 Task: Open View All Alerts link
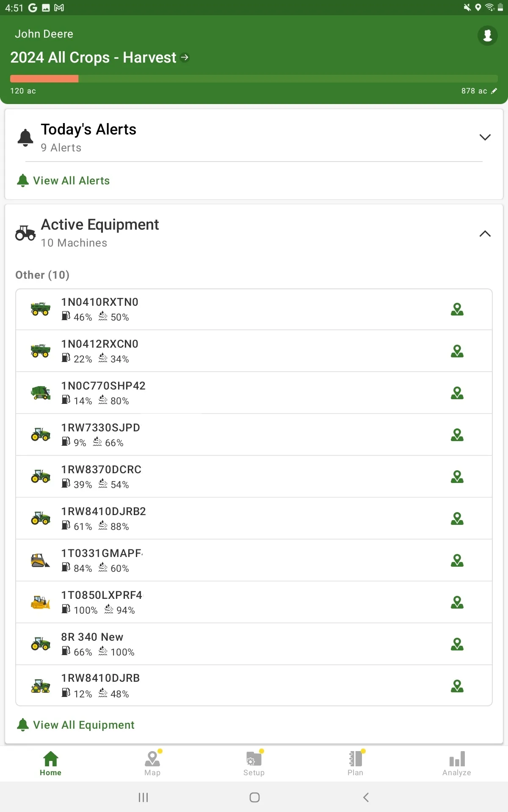click(63, 181)
